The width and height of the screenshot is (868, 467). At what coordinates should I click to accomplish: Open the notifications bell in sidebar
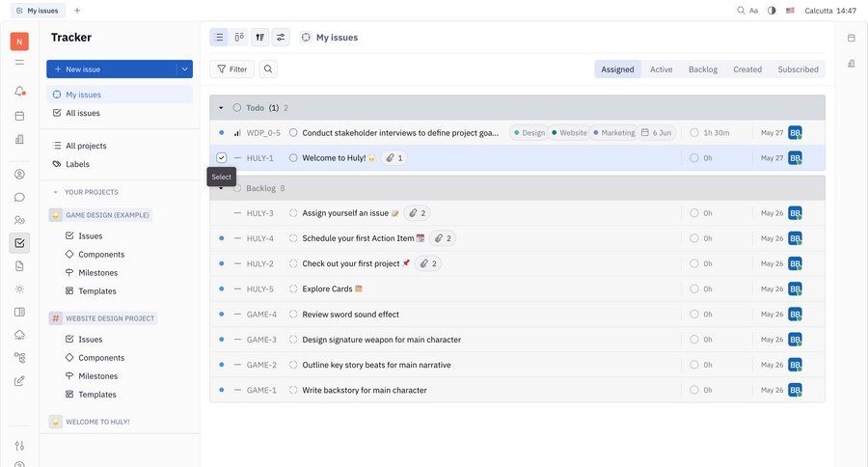click(x=19, y=91)
